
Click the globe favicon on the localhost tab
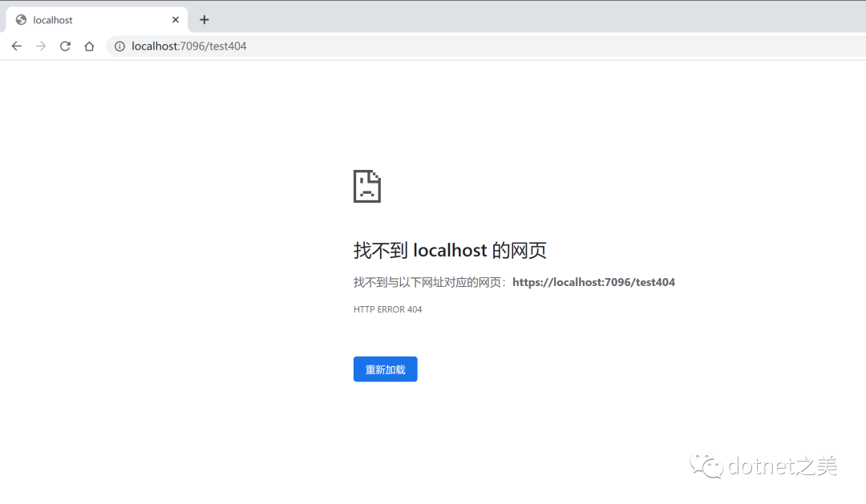point(21,20)
